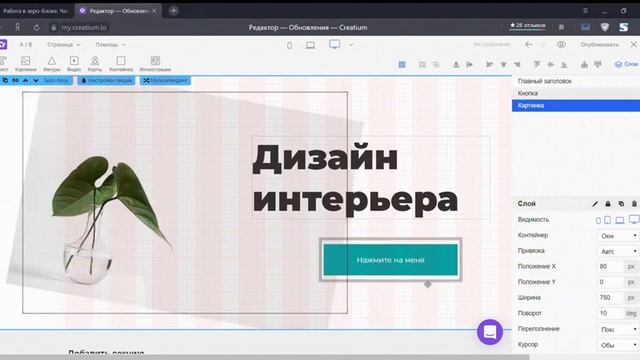Select the Фигуры shapes tool
640x360 pixels.
pyautogui.click(x=51, y=64)
